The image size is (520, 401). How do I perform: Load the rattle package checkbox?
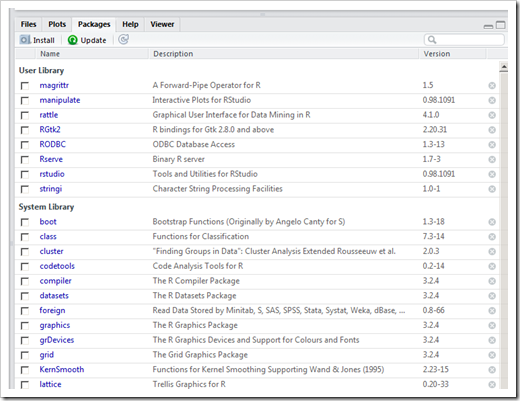coord(25,115)
